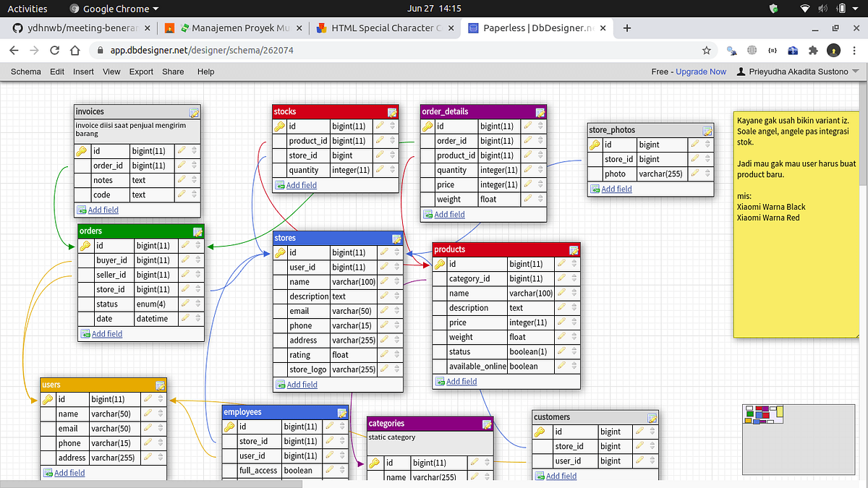Open the Chrome extensions puzzle icon
This screenshot has width=868, height=488.
point(813,51)
